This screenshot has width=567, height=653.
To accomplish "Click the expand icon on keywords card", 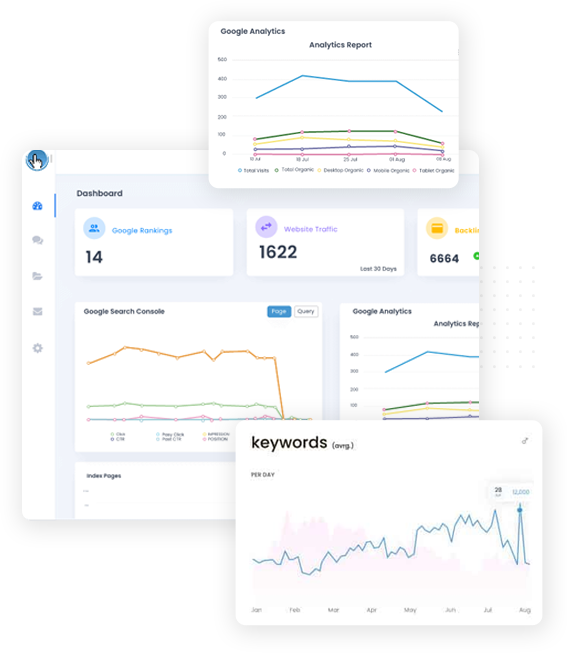I will point(525,441).
